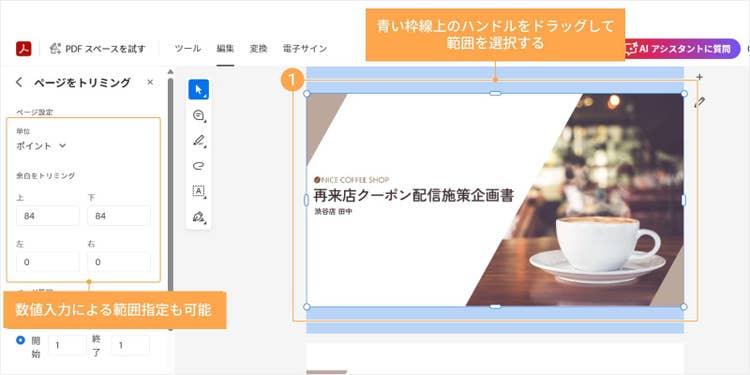Viewport: 750px width, 375px height.
Task: Select the freehand loop drawing tool
Action: [x=199, y=166]
